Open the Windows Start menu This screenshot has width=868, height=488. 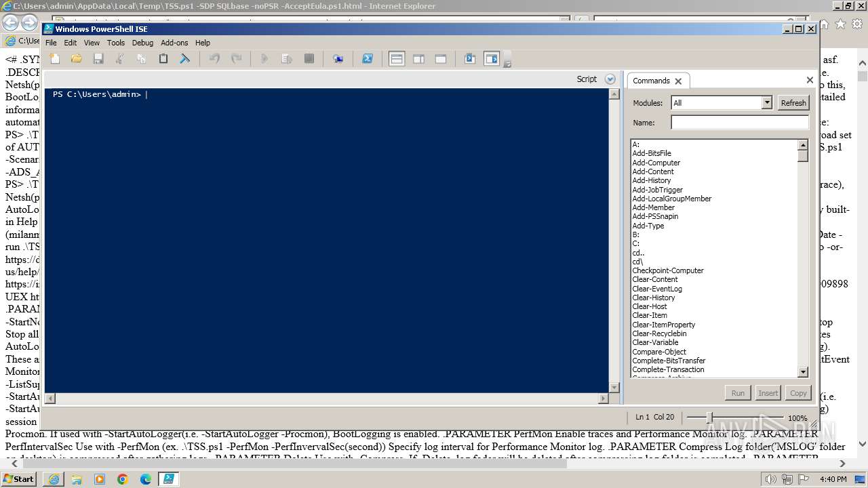19,479
